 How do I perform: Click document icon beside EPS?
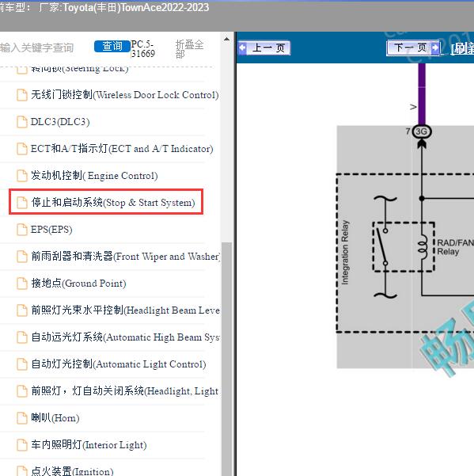(x=22, y=230)
